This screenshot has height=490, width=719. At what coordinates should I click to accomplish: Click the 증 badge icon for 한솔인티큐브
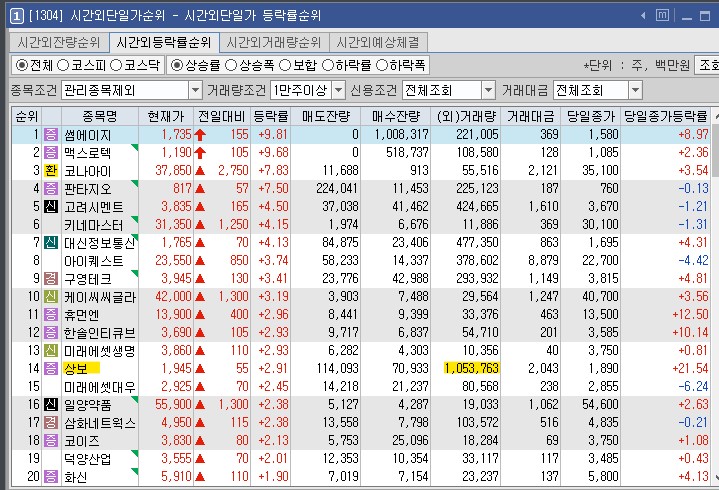(x=51, y=332)
